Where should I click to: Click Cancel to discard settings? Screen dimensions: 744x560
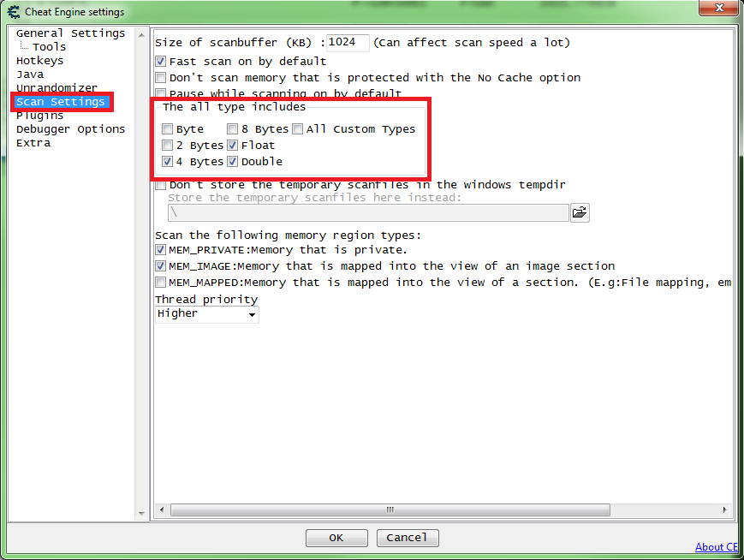click(x=408, y=538)
